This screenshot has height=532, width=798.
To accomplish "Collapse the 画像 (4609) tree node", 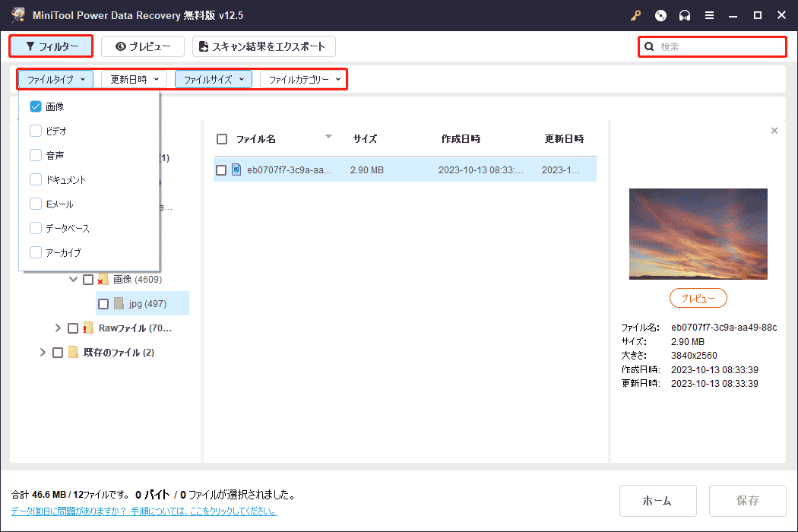I will 73,280.
